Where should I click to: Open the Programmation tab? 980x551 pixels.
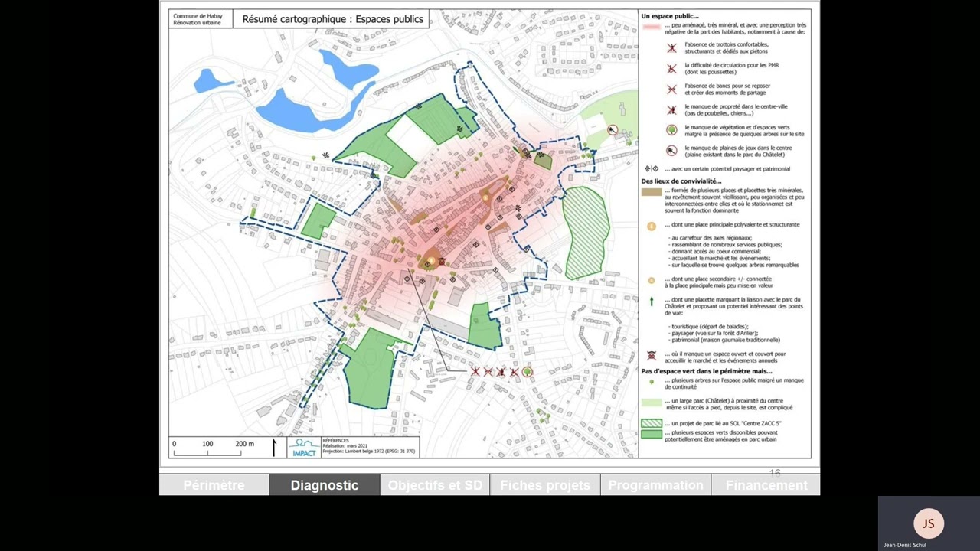[x=655, y=485]
